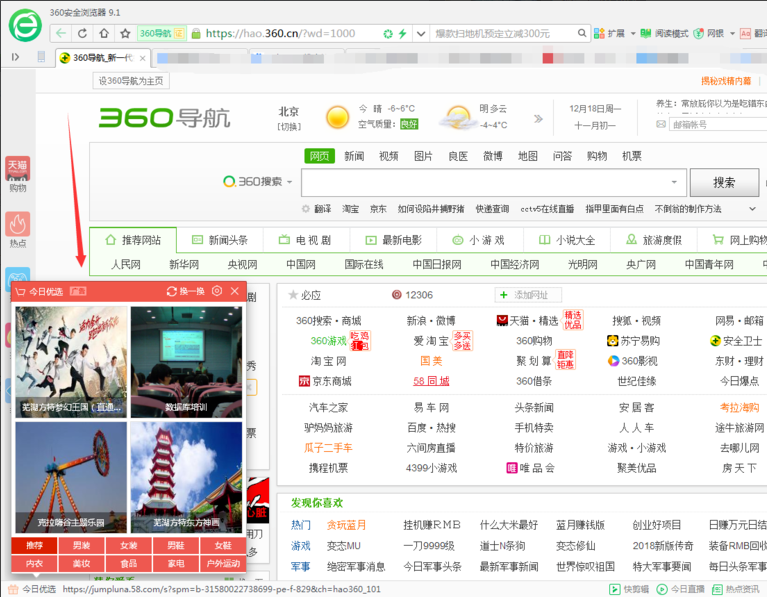Click 设360导航为主页 button
This screenshot has height=597, width=767.
point(131,81)
